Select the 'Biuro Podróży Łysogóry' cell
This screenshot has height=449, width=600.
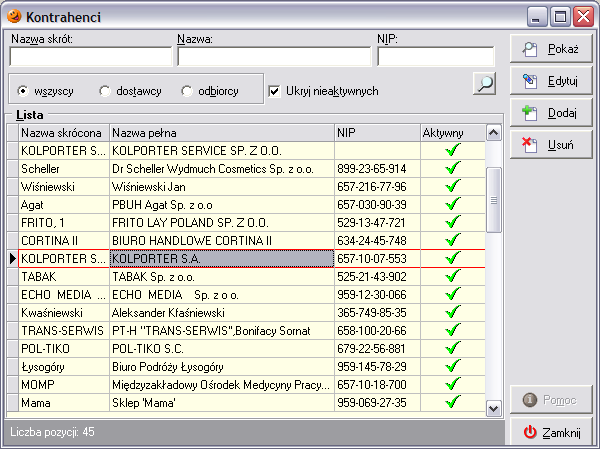click(222, 366)
